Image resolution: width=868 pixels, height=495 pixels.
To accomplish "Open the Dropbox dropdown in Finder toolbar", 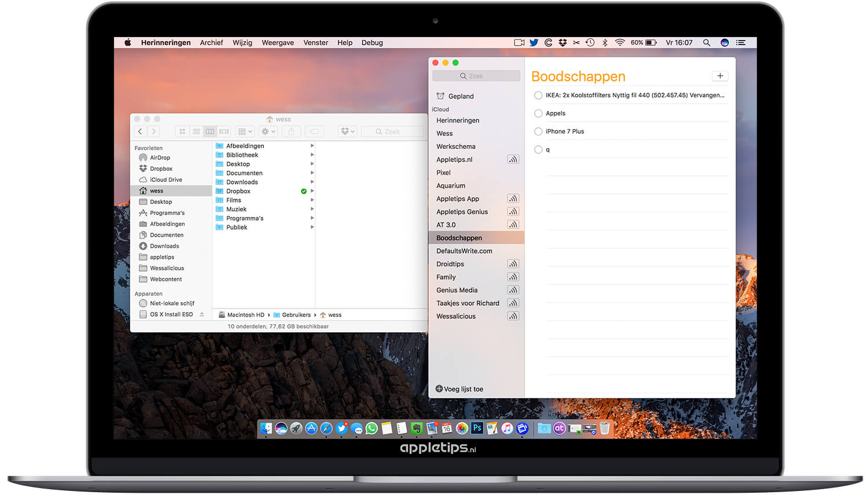I will [348, 131].
